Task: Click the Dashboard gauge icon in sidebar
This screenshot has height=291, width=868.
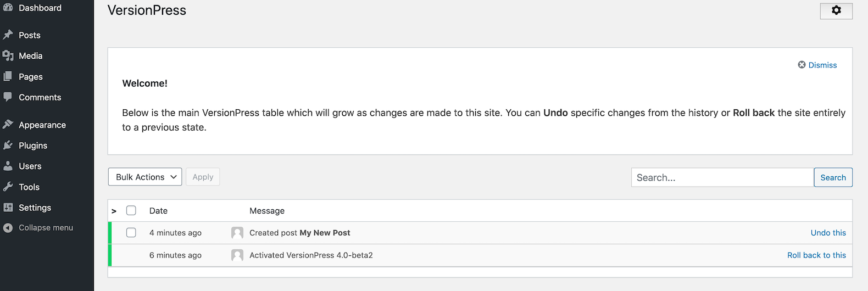Action: click(x=8, y=7)
